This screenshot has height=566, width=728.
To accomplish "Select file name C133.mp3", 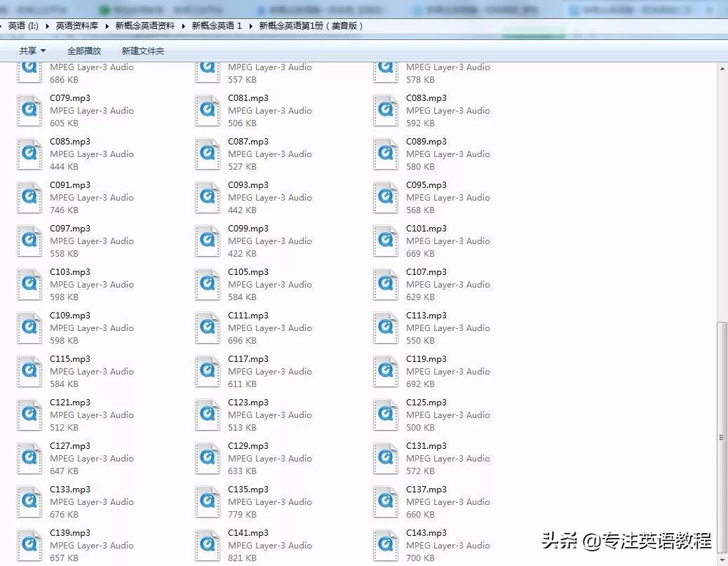I will click(70, 490).
